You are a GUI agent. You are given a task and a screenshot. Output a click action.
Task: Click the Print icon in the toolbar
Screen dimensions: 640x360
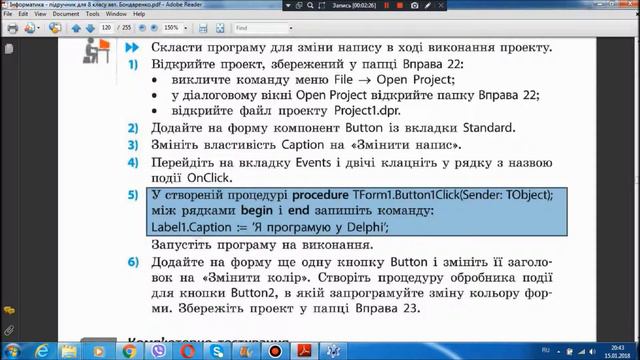(x=13, y=28)
